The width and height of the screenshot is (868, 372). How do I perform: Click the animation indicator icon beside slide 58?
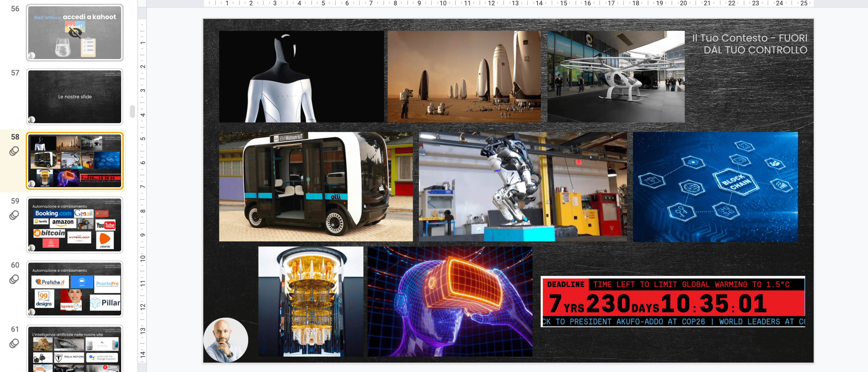14,151
